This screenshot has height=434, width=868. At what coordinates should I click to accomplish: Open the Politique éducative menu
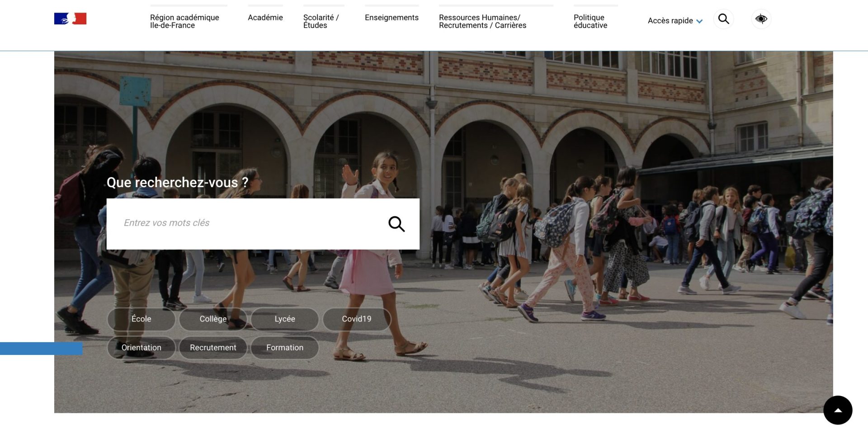click(x=590, y=21)
